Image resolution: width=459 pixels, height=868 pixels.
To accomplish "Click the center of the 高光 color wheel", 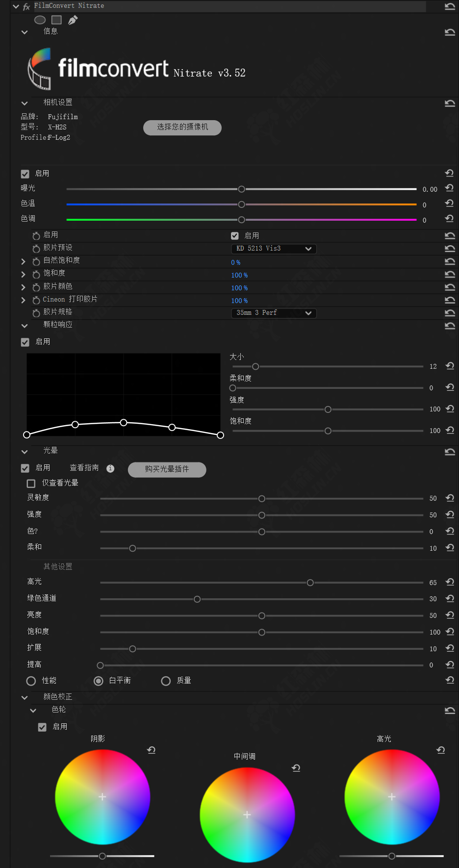I will pos(392,797).
